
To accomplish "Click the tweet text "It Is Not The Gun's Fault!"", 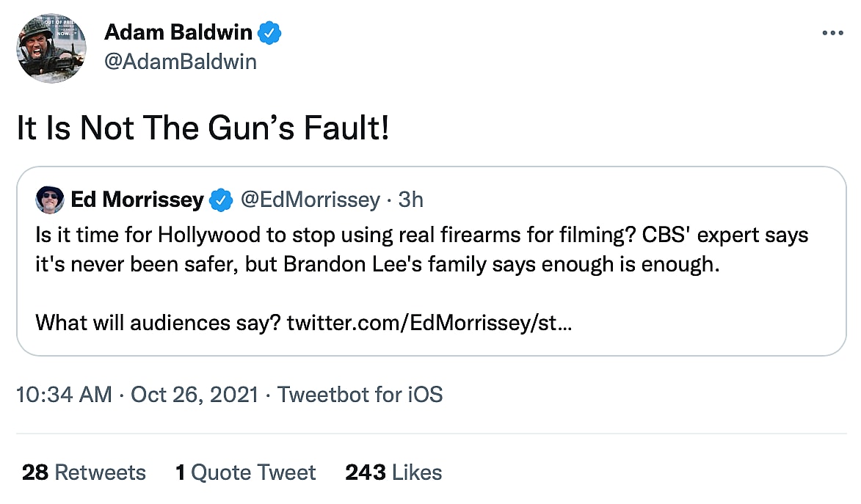I will (203, 129).
